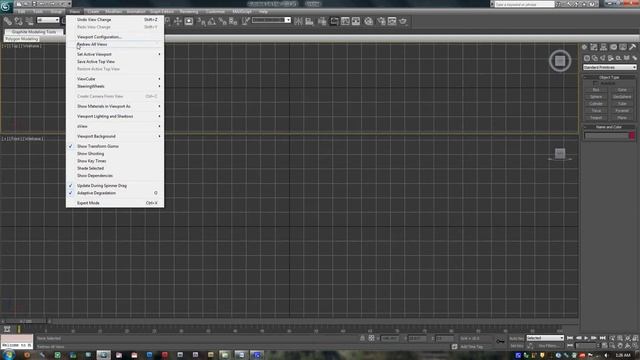Click Teapot primitive button

(596, 118)
